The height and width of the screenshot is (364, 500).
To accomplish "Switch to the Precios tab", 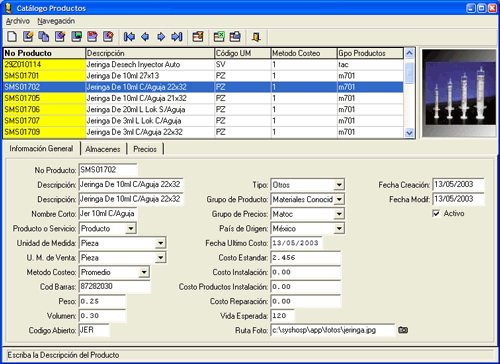I will [x=145, y=149].
